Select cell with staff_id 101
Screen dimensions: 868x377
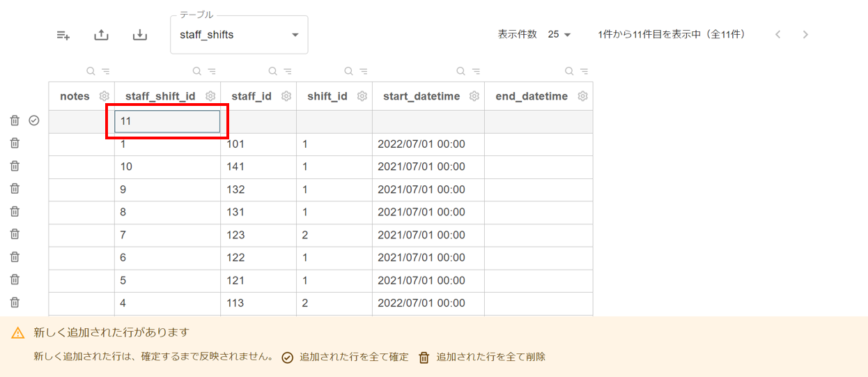[258, 144]
